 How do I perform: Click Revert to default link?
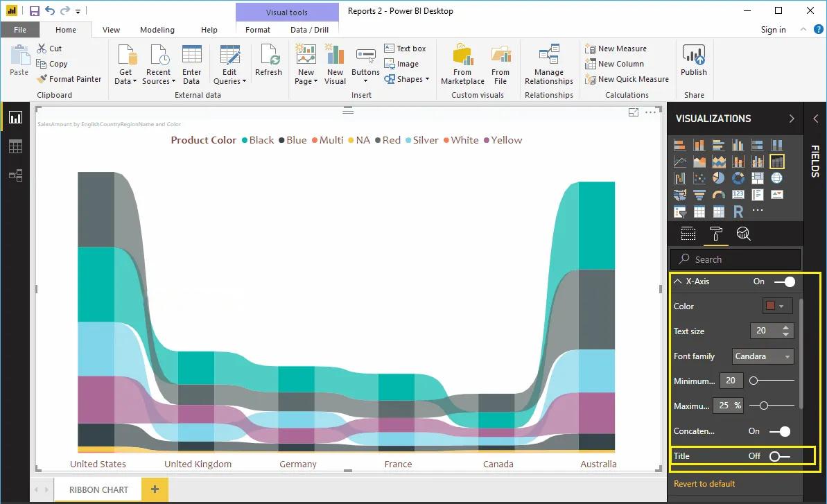[x=704, y=484]
